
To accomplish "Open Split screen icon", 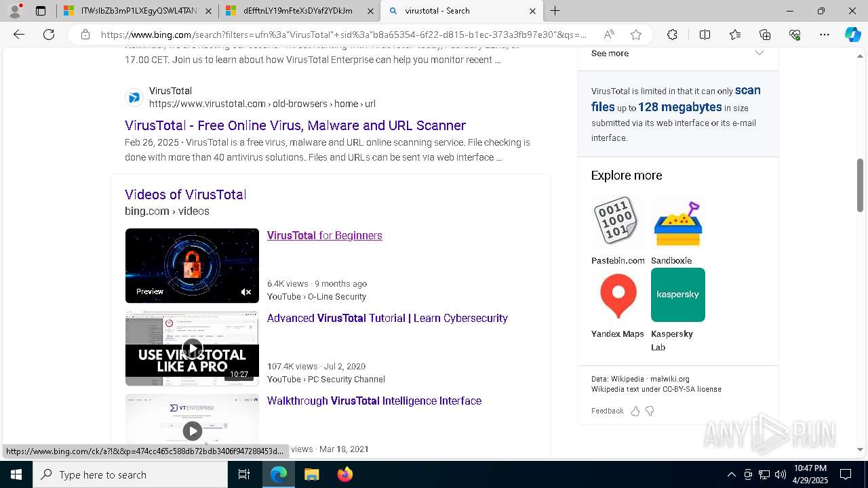I will 705,35.
